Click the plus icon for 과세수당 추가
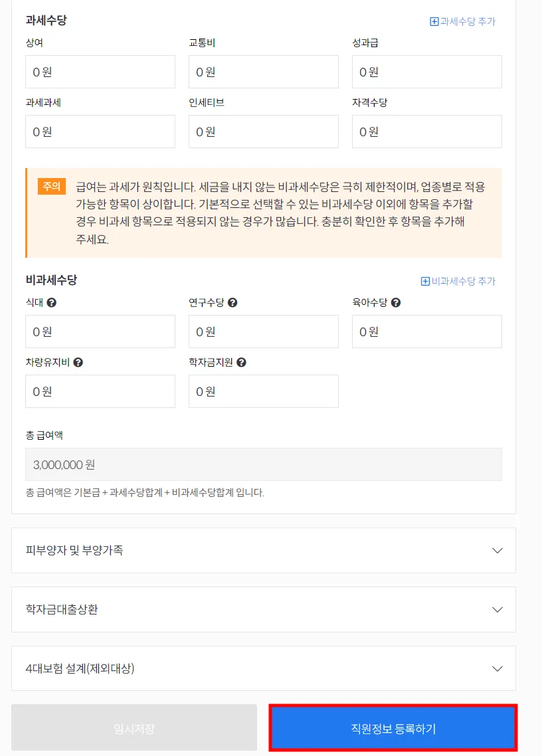The width and height of the screenshot is (542, 756). pos(434,21)
